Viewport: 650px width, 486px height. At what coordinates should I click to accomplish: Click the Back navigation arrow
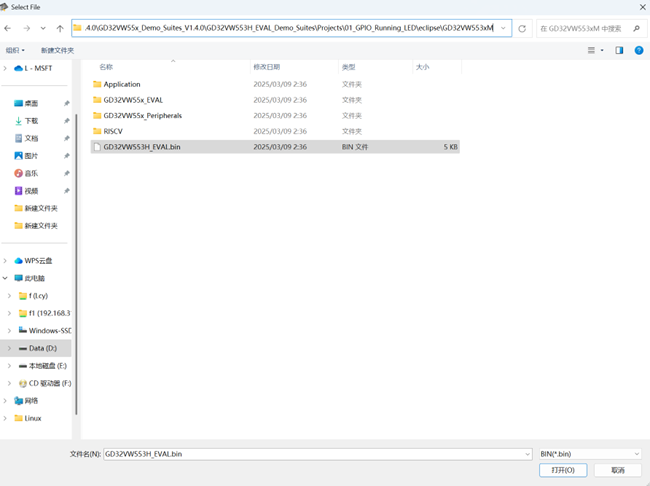pos(10,28)
